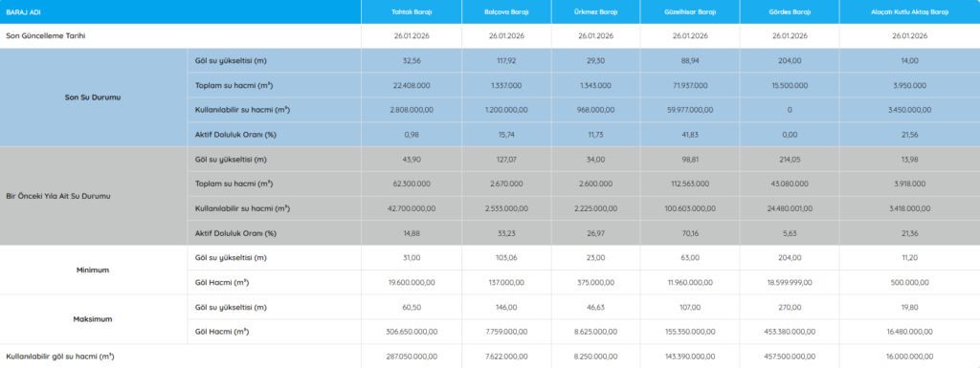The image size is (980, 368).
Task: Select usable volume 1.200.000,00
Action: pos(506,111)
